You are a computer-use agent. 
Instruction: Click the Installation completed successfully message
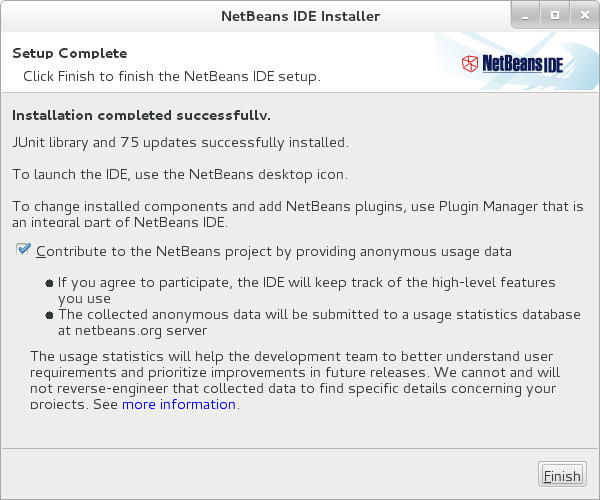click(x=141, y=115)
